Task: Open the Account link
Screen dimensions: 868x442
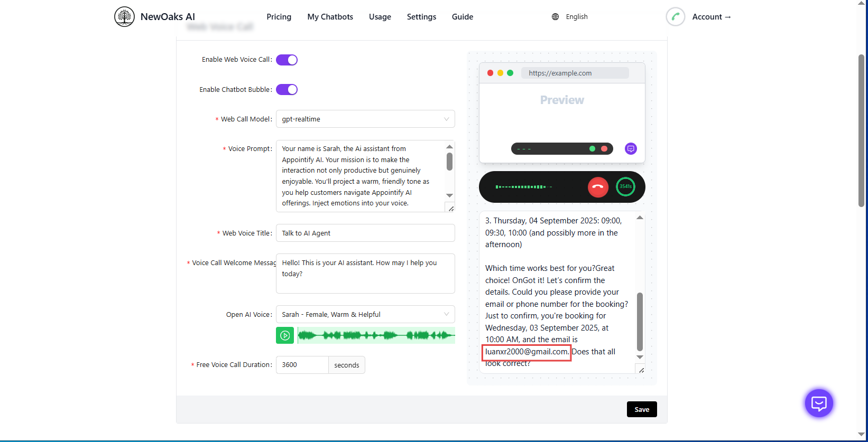Action: (711, 17)
